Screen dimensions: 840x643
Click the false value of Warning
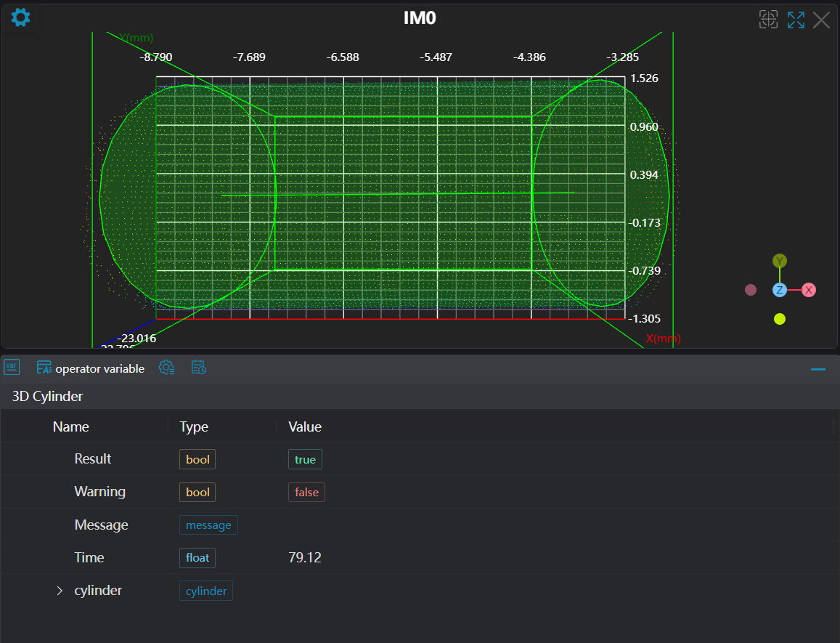tap(306, 492)
